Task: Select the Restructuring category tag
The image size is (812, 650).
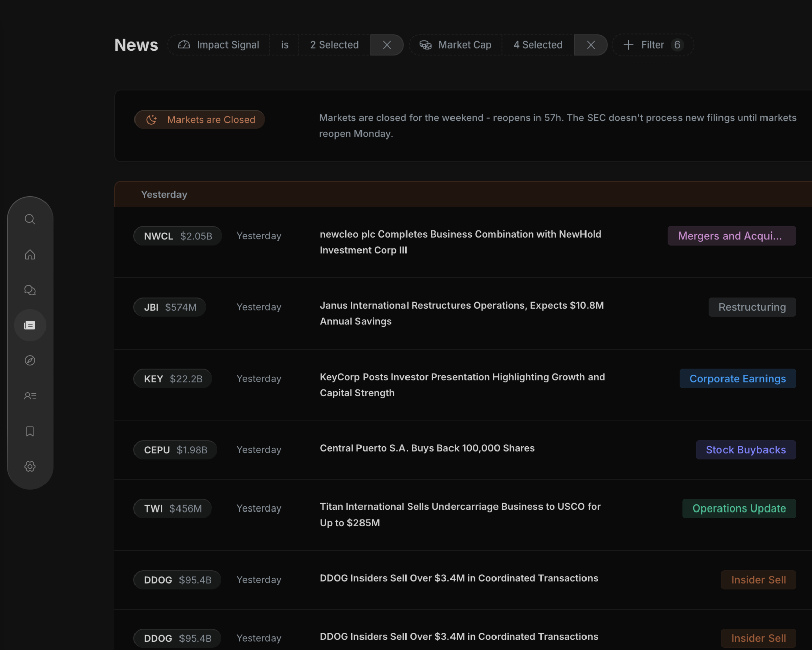Action: [x=752, y=307]
